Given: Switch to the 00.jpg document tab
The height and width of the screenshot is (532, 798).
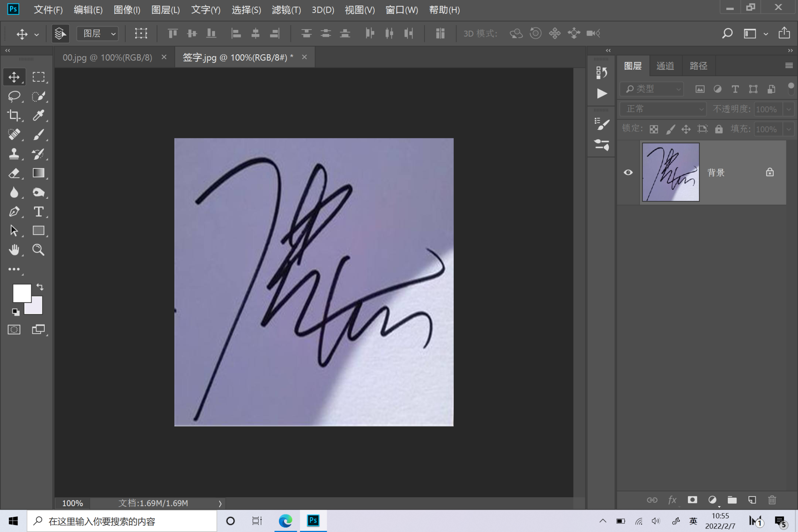Looking at the screenshot, I should click(107, 57).
